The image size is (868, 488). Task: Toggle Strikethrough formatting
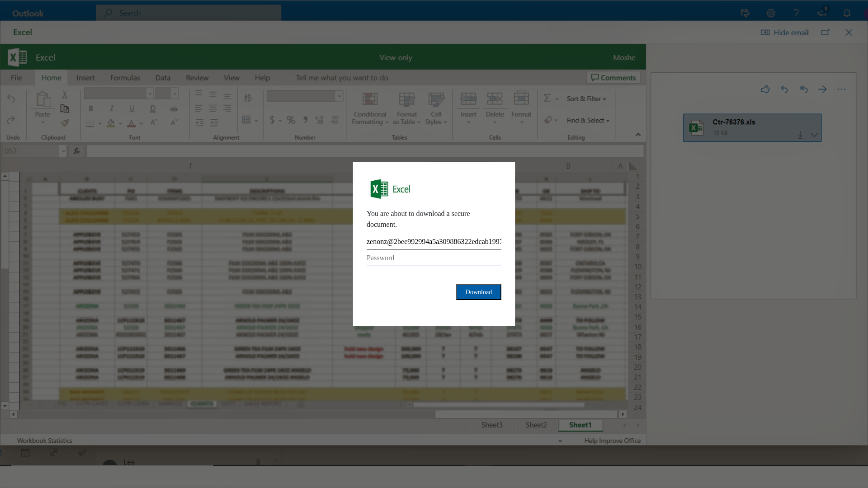coord(174,108)
